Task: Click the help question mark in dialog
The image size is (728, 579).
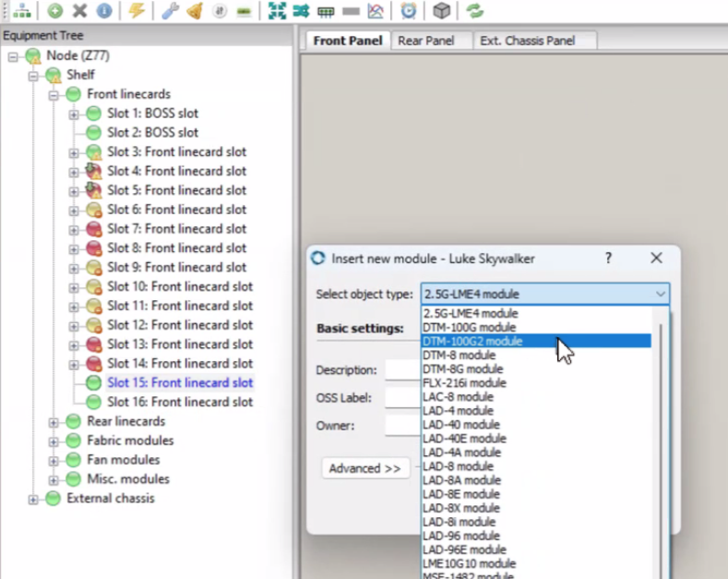Action: (x=608, y=258)
